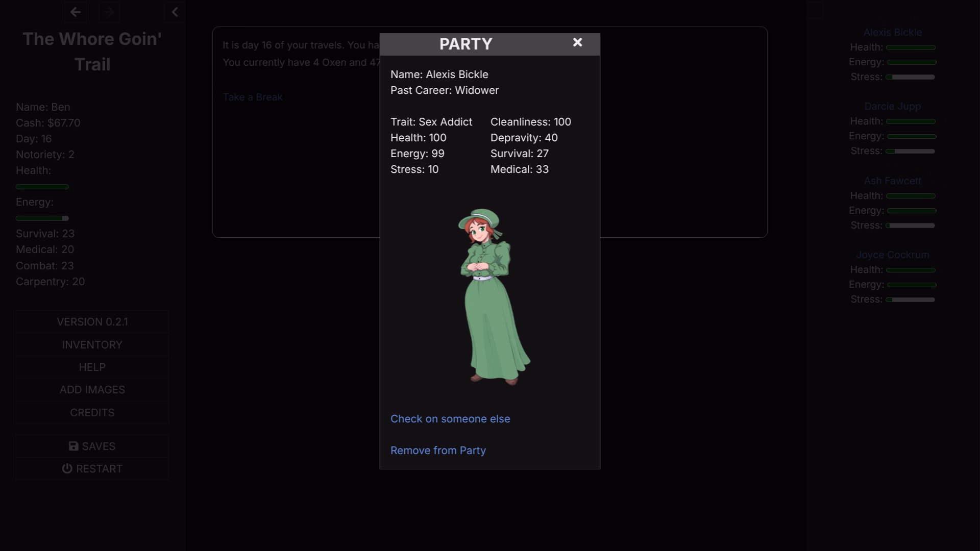Click Alexis Bickle's character portrait

(x=494, y=296)
